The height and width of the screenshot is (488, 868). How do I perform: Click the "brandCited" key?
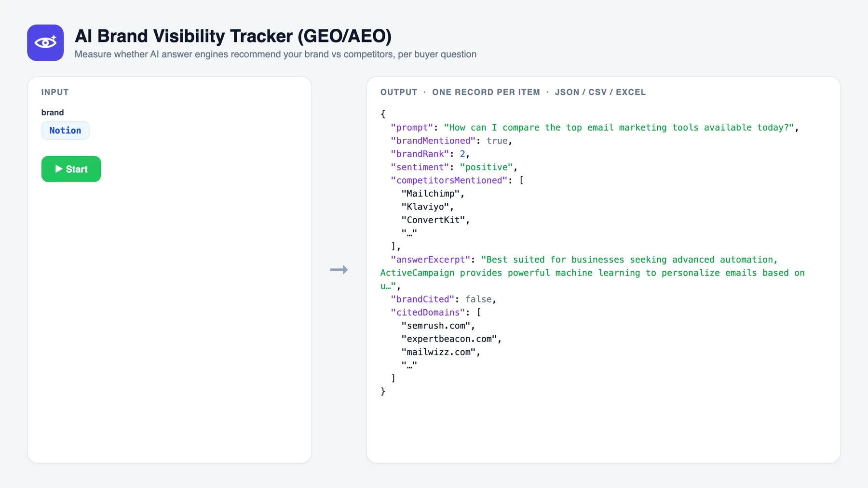pyautogui.click(x=422, y=299)
